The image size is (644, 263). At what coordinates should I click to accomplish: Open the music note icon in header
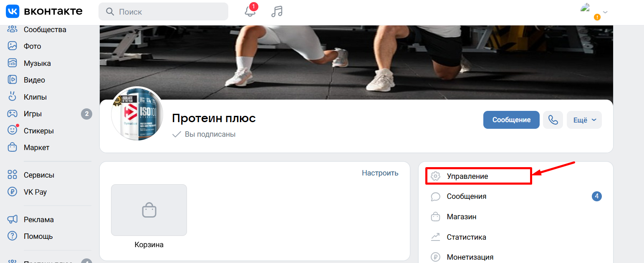[277, 11]
